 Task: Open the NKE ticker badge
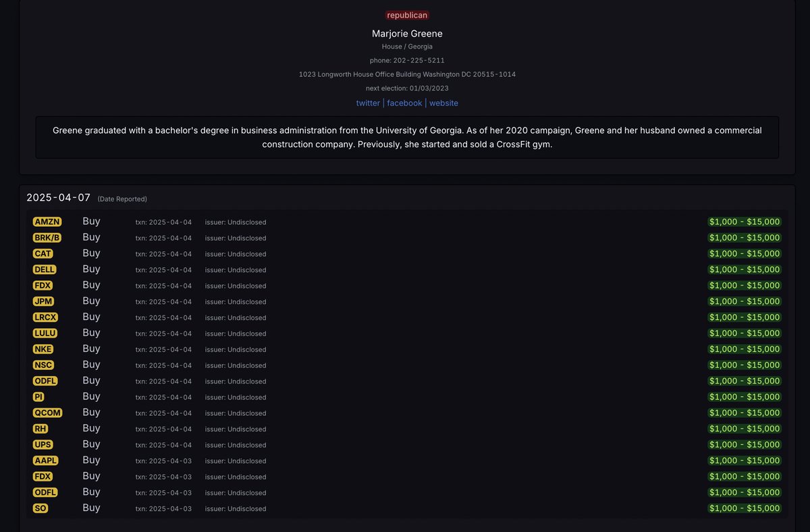tap(43, 349)
